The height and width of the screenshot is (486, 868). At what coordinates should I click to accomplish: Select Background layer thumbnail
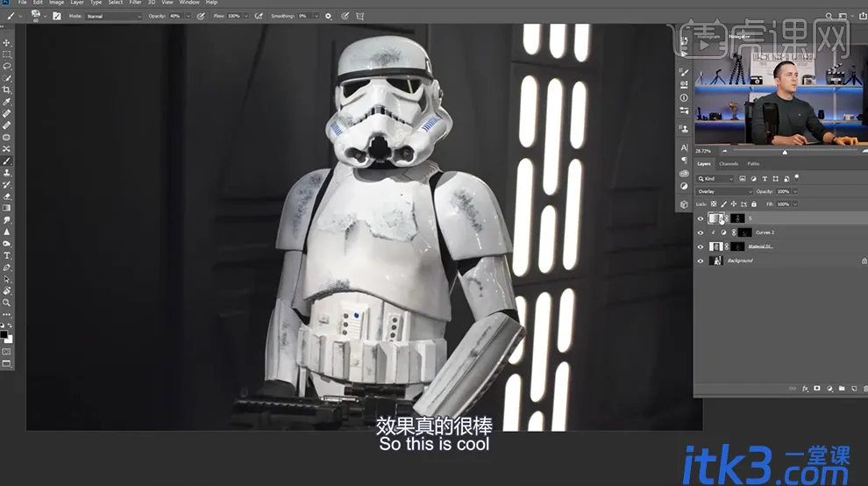coord(715,261)
